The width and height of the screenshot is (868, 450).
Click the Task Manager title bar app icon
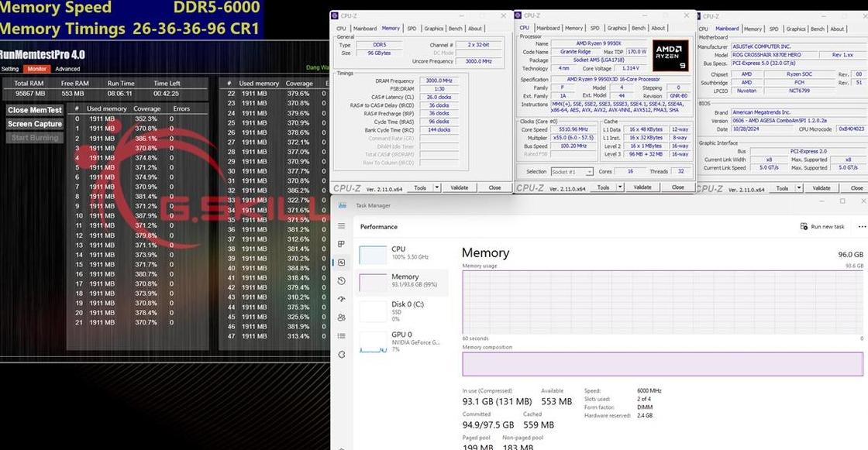(x=342, y=205)
